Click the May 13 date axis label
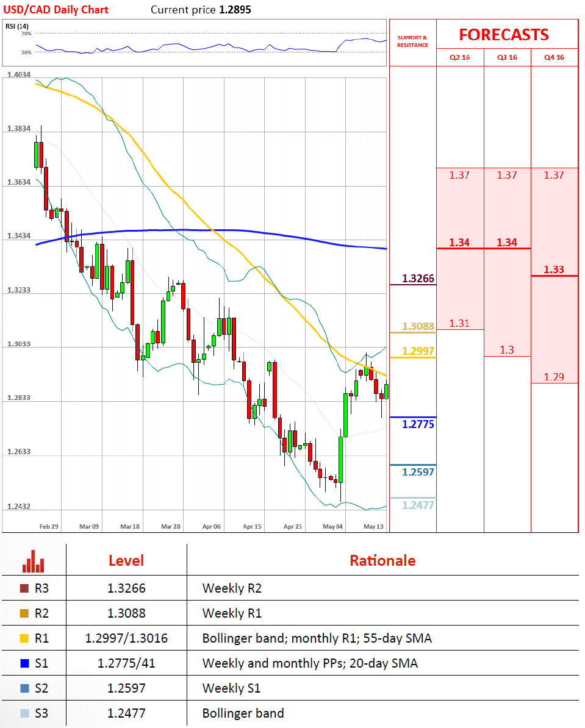Image resolution: width=585 pixels, height=728 pixels. click(x=373, y=527)
